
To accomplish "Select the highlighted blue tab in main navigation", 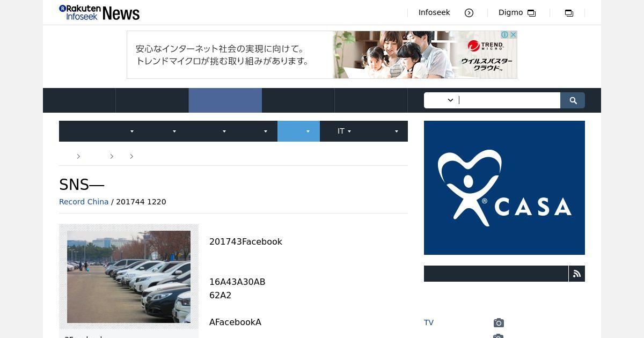I will [x=225, y=100].
